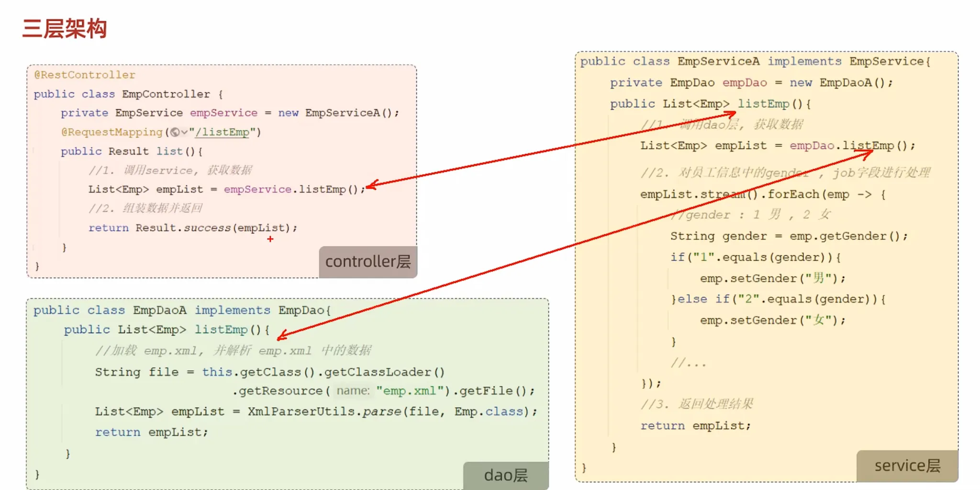Click the emp.setGender("女"); line
The image size is (980, 490).
(x=773, y=320)
